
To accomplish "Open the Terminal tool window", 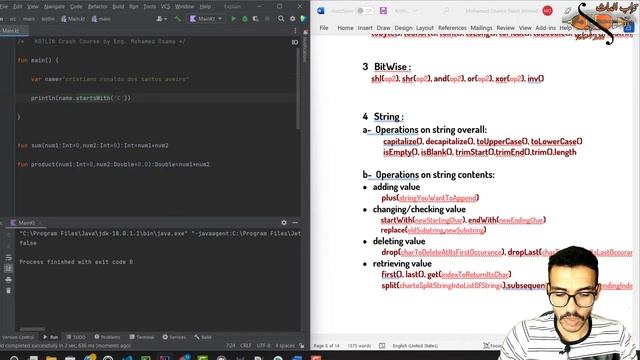I will click(142, 337).
